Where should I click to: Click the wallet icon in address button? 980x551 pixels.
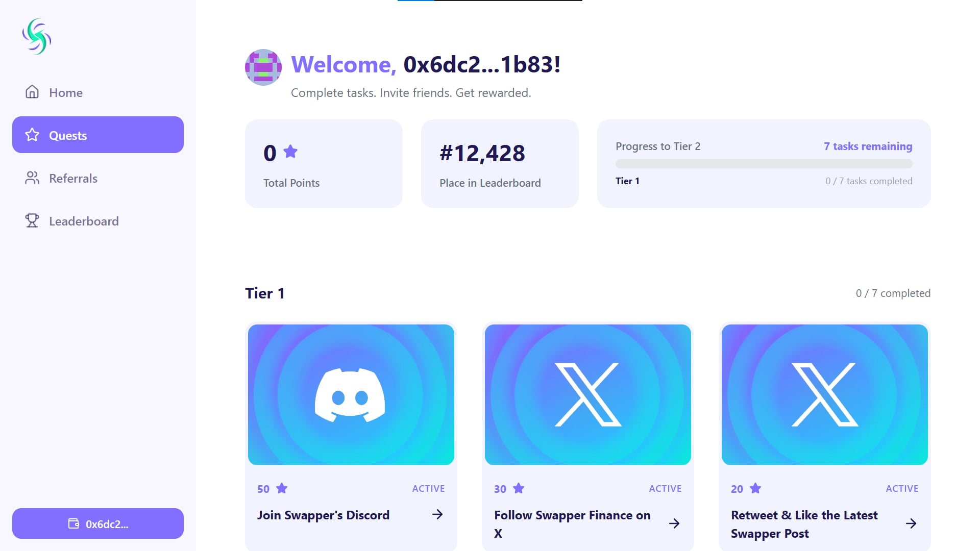pyautogui.click(x=73, y=523)
